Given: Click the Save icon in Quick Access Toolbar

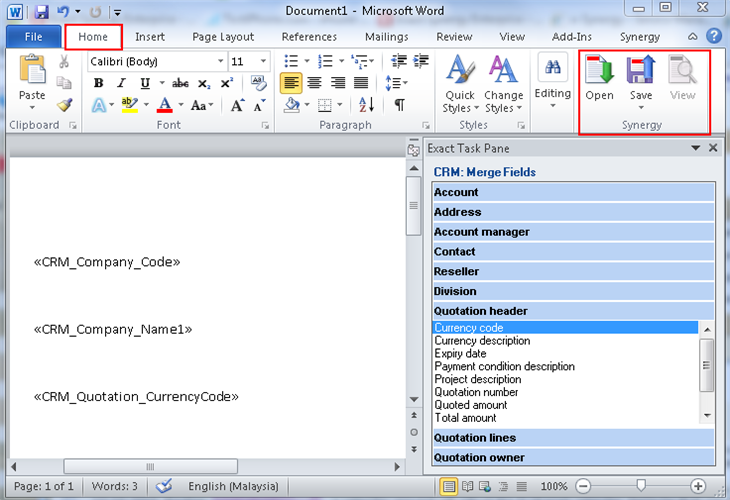Looking at the screenshot, I should pos(41,11).
